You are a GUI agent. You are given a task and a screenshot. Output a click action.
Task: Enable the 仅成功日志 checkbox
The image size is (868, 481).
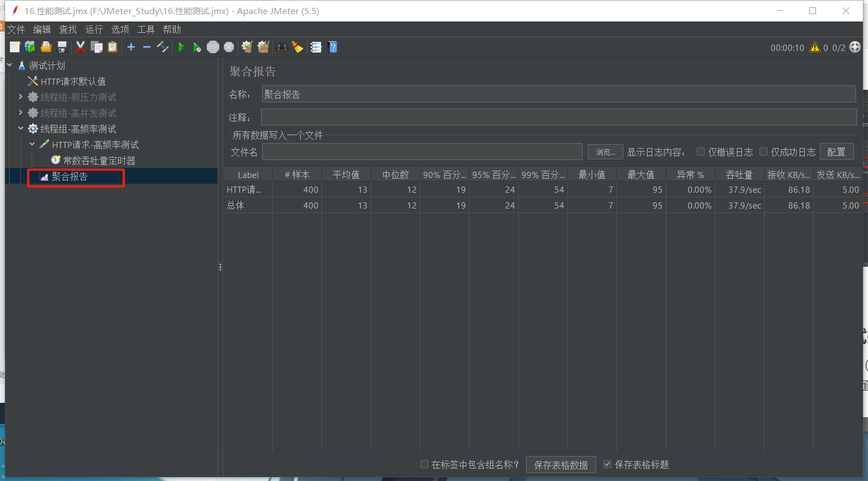tap(763, 151)
